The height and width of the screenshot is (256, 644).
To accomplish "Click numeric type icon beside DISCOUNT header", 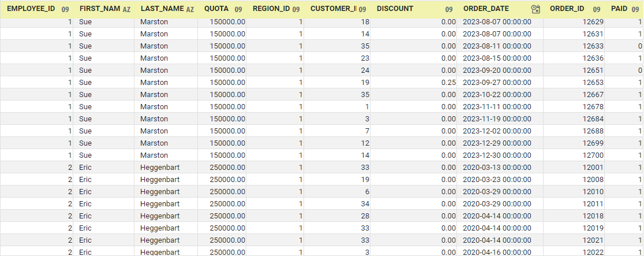I will [x=449, y=9].
